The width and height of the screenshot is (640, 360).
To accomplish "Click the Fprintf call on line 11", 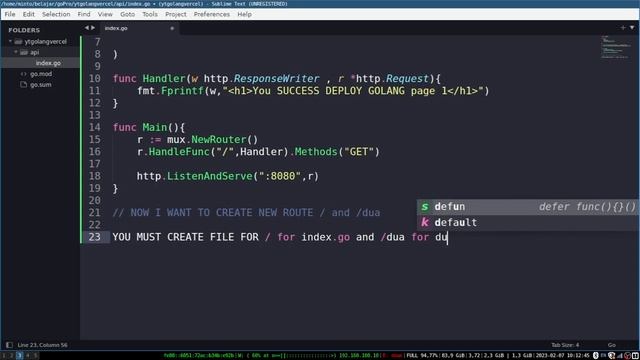I will [182, 91].
